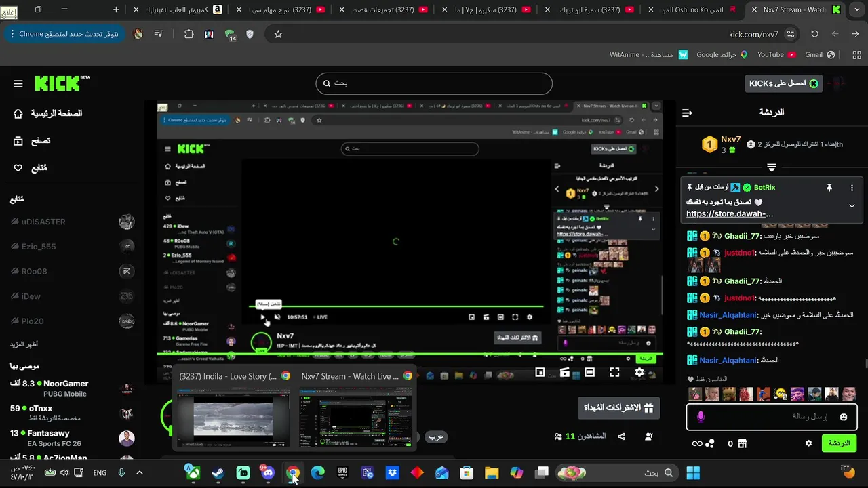Toggle fullscreen on the video player
The image size is (868, 488).
(614, 372)
